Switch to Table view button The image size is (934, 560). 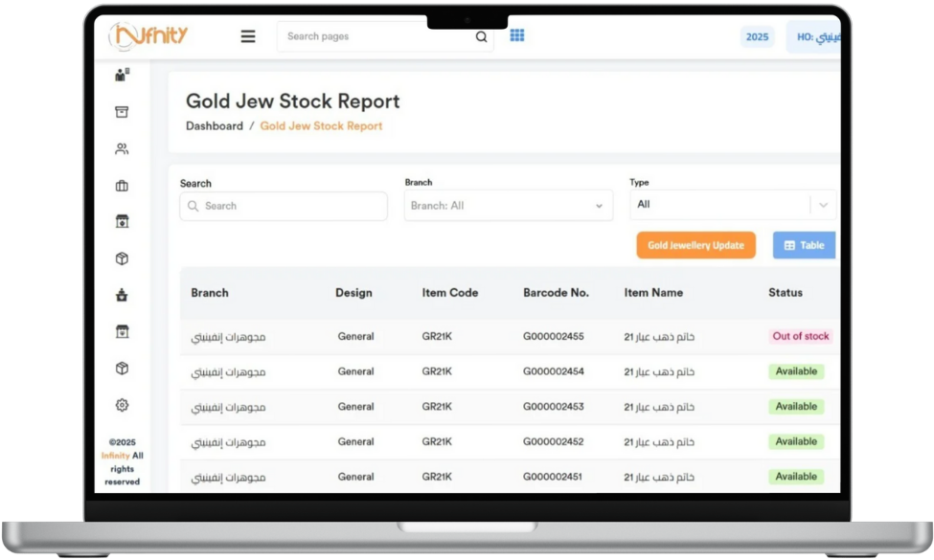[x=804, y=245]
